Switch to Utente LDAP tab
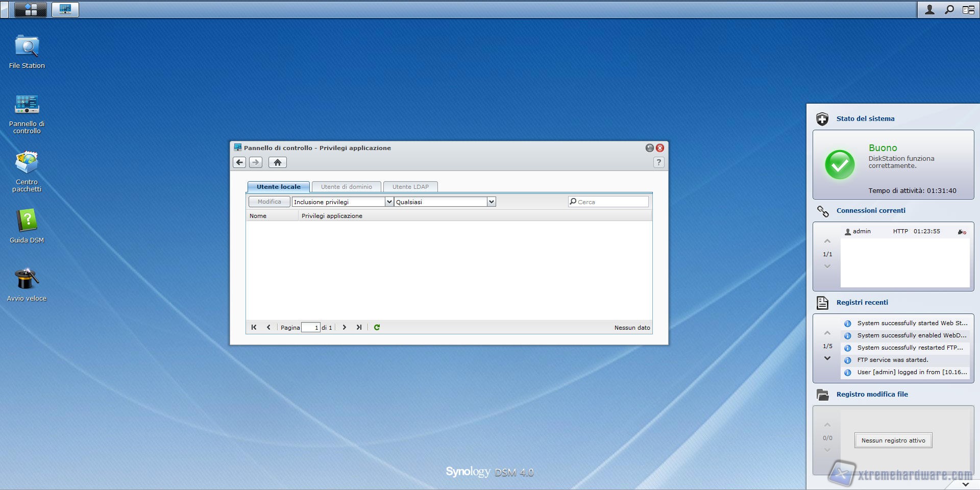 point(410,187)
